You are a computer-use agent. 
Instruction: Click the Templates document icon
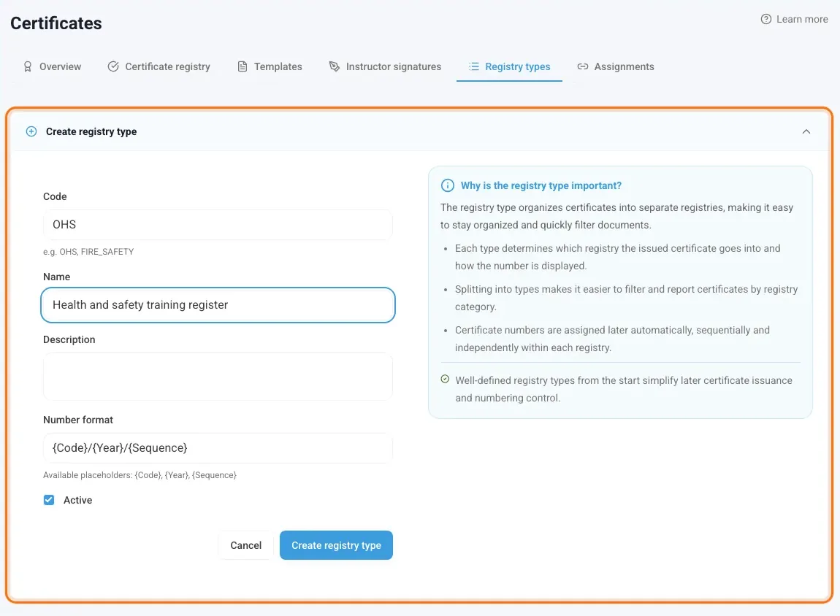[x=243, y=66]
